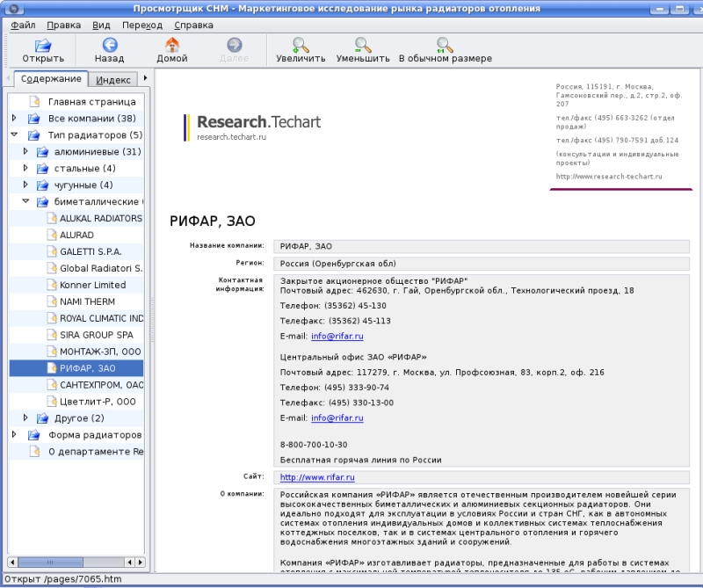Click the Название компании field РИФАР, ЗАО

[x=481, y=246]
